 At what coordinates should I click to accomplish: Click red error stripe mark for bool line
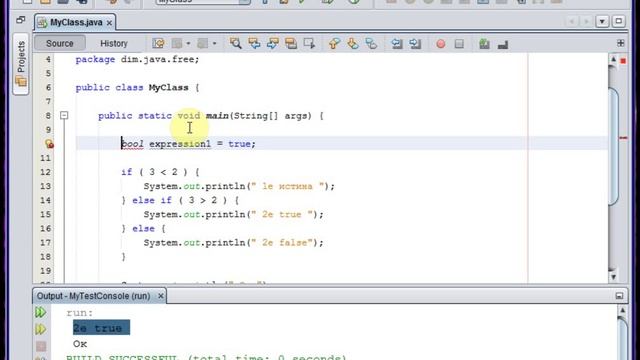point(623,138)
